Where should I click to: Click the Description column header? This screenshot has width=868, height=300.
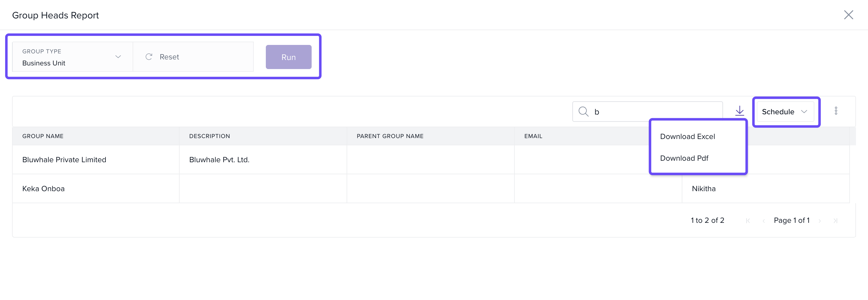pyautogui.click(x=209, y=136)
